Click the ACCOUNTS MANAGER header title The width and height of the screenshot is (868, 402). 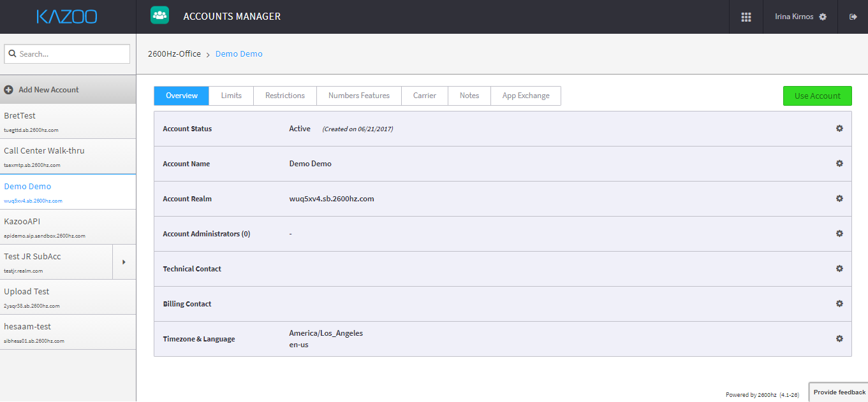click(232, 17)
